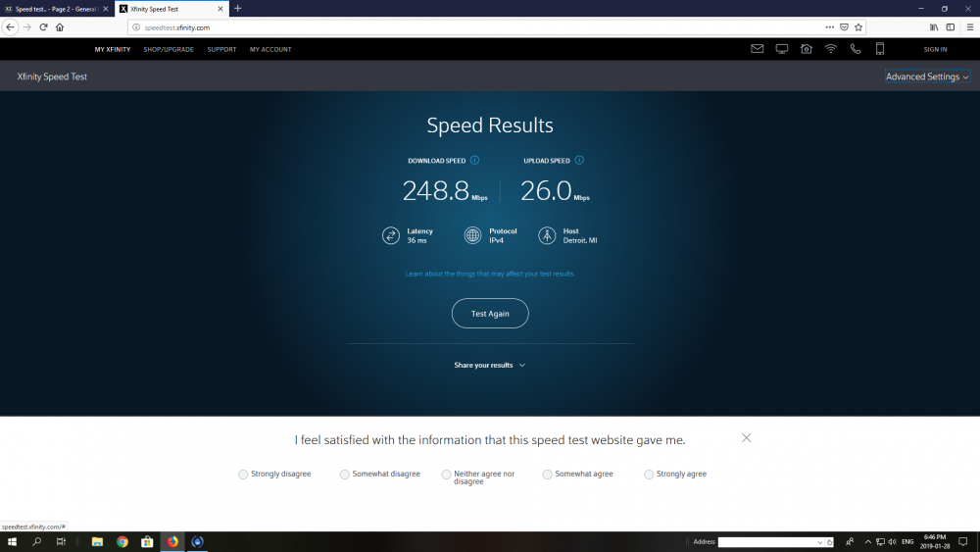The image size is (980, 552).
Task: Click the home security camera icon
Action: 806,49
